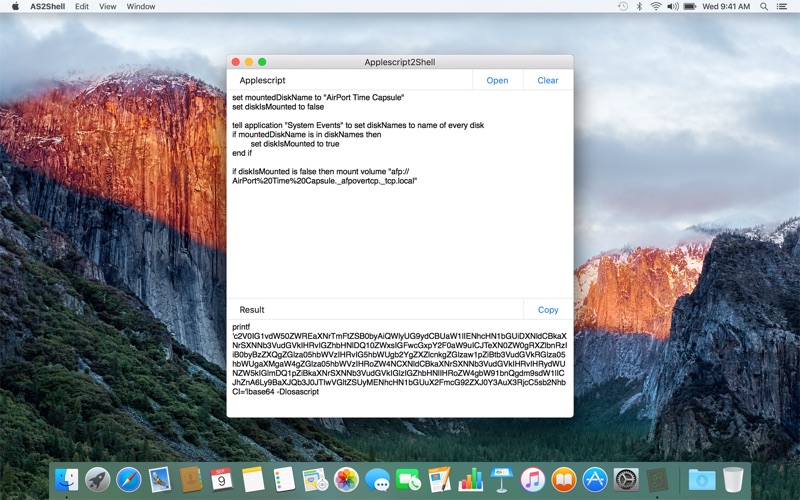
Task: Open Numbers from the Dock
Action: [x=471, y=480]
